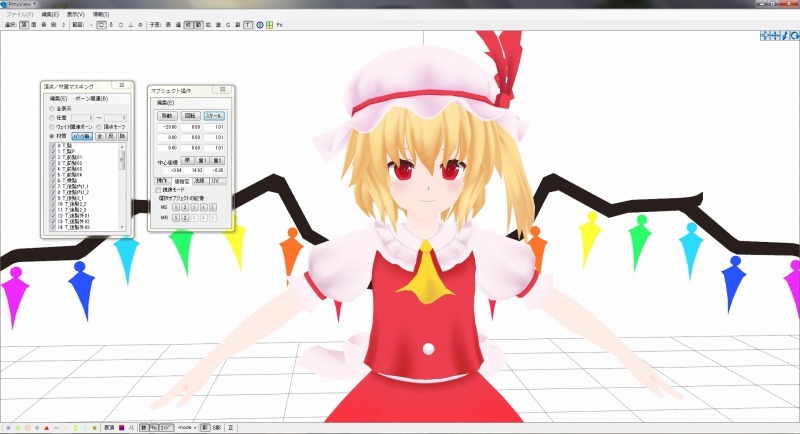The image size is (800, 434).
Task: Toggle the Mg button in bottom bar
Action: (x=154, y=428)
